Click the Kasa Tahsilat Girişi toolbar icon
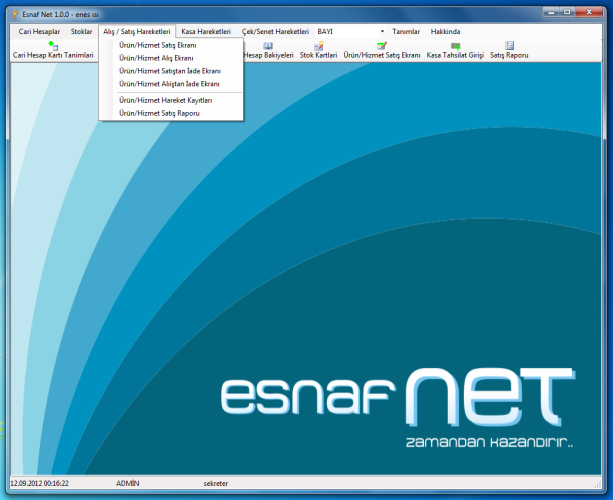 pyautogui.click(x=455, y=46)
